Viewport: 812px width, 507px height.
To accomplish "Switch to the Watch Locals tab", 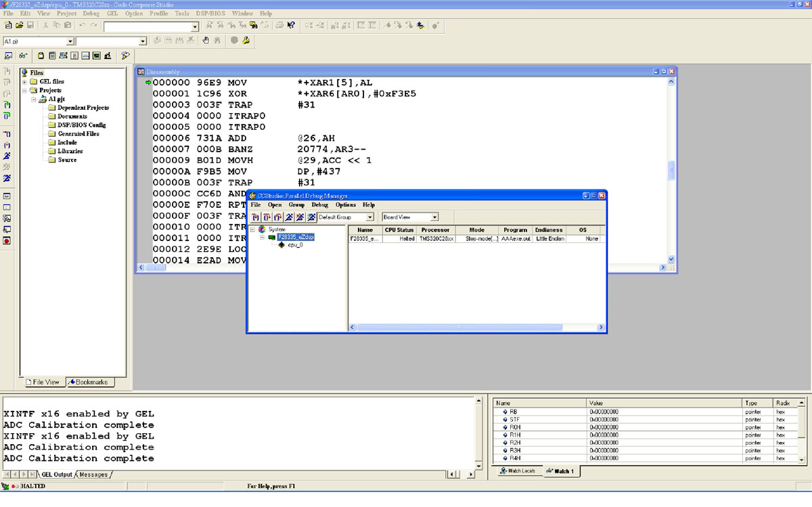I will 520,471.
